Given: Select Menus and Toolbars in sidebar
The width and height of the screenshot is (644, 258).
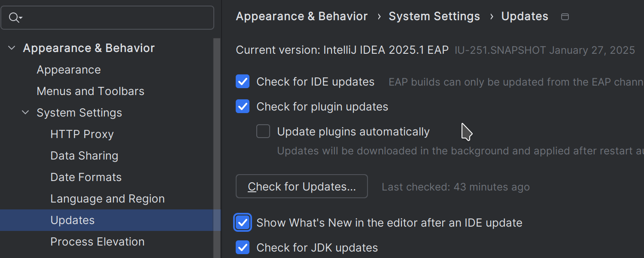Looking at the screenshot, I should pos(91,91).
